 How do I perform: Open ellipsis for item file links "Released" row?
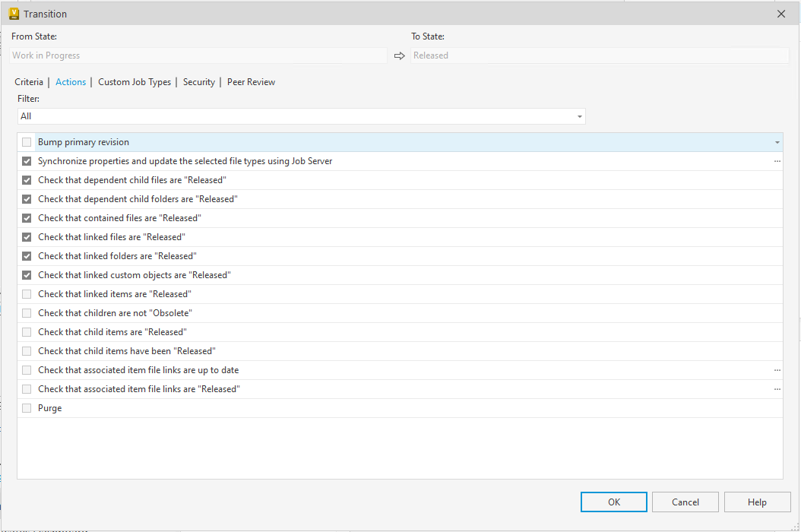(777, 389)
